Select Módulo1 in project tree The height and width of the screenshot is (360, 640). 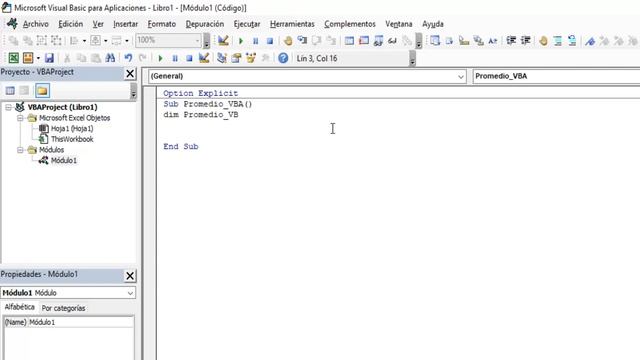click(x=64, y=160)
